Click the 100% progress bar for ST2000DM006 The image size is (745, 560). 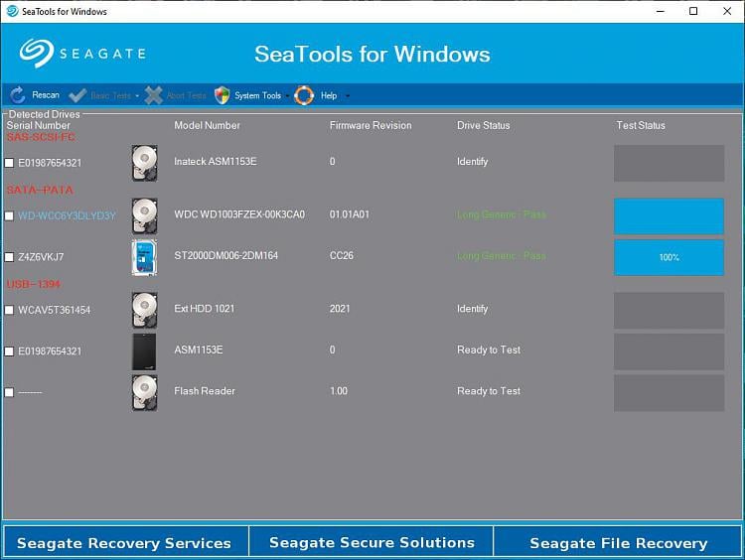[x=669, y=257]
